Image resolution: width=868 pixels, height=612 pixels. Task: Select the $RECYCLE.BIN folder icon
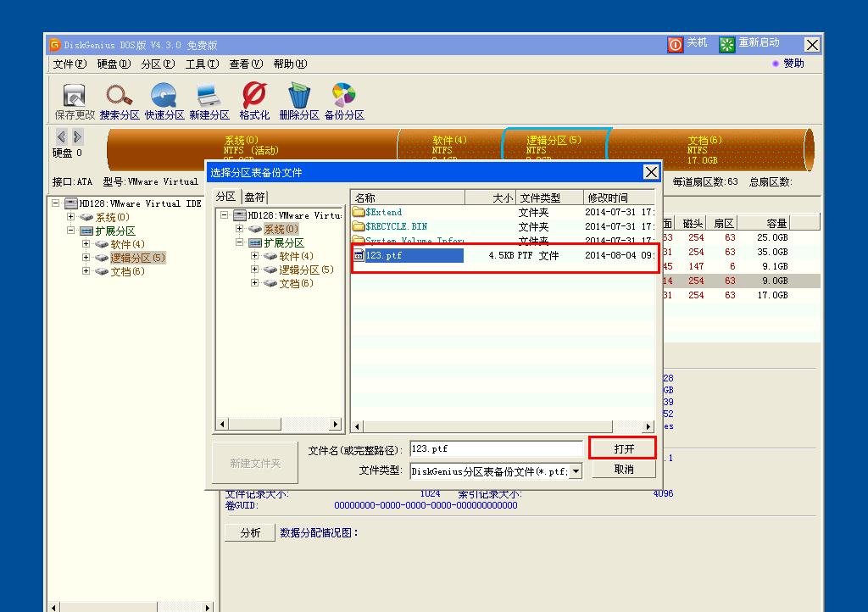pos(359,226)
